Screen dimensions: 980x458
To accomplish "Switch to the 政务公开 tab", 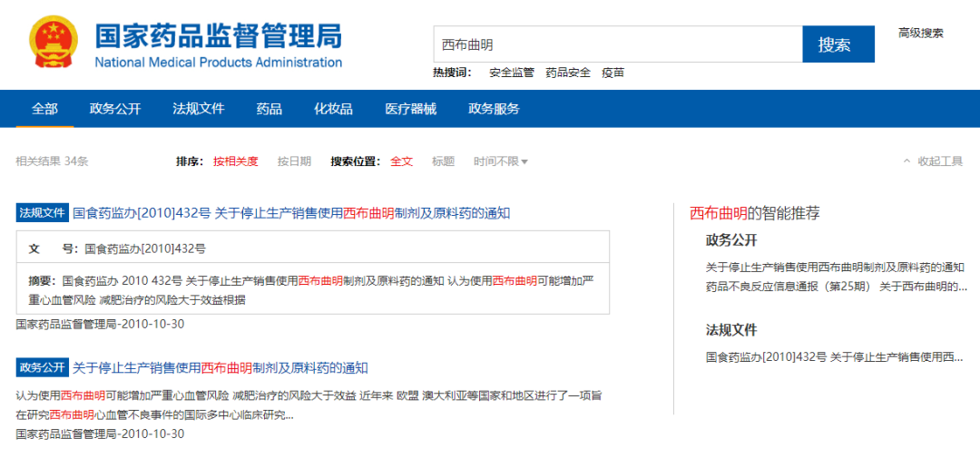I will [115, 110].
